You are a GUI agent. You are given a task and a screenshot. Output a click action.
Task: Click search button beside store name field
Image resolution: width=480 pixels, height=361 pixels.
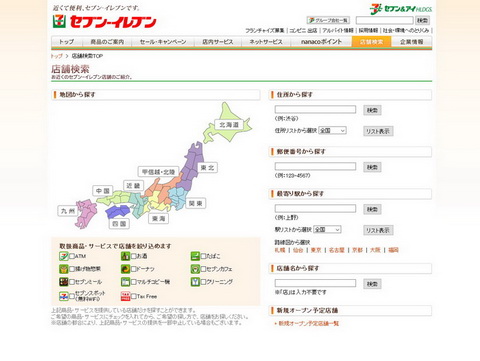click(372, 284)
